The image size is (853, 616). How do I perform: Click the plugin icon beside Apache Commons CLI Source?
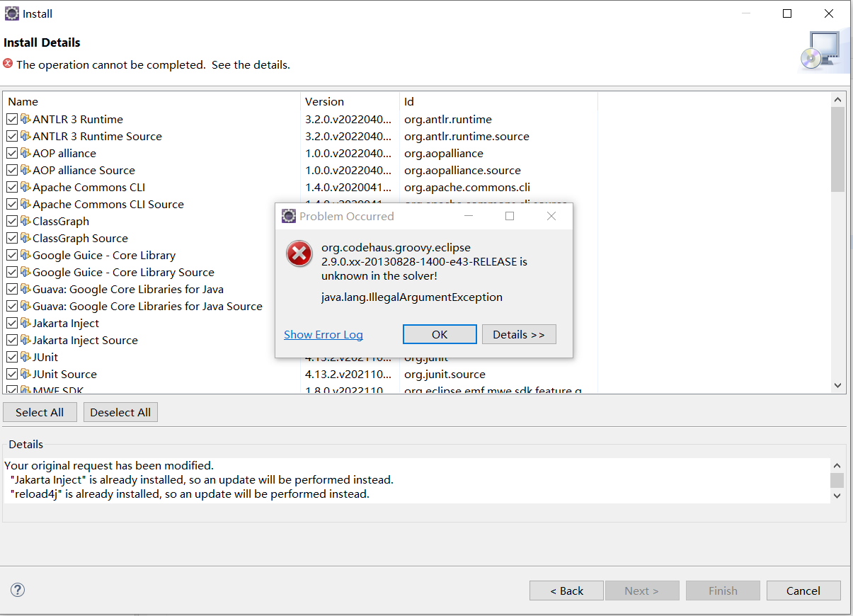[25, 204]
